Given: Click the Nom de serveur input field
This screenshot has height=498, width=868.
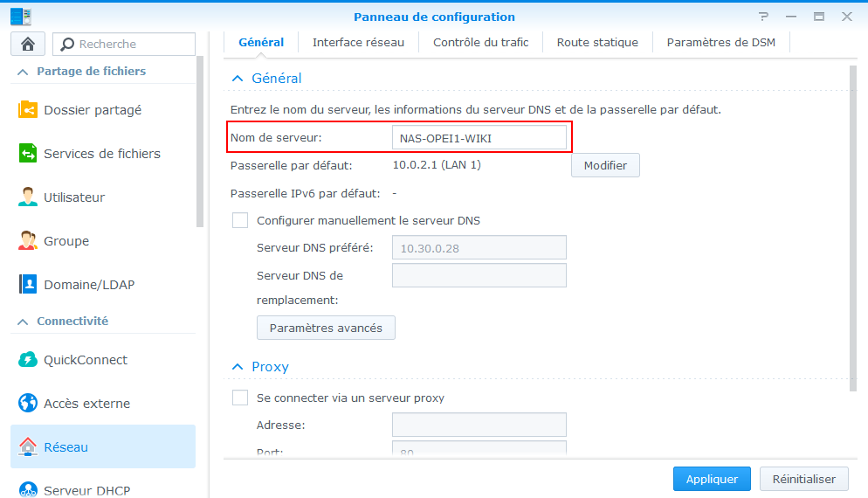Looking at the screenshot, I should (479, 138).
